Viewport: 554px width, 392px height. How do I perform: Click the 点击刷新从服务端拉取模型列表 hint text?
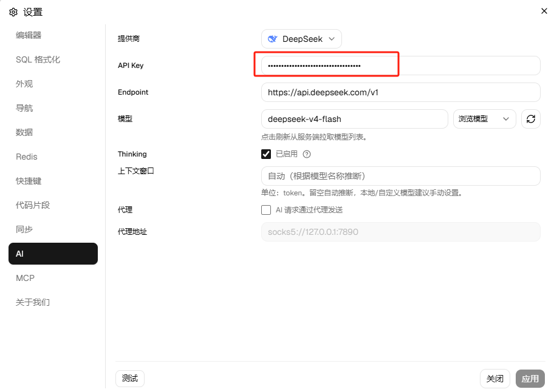pyautogui.click(x=315, y=137)
